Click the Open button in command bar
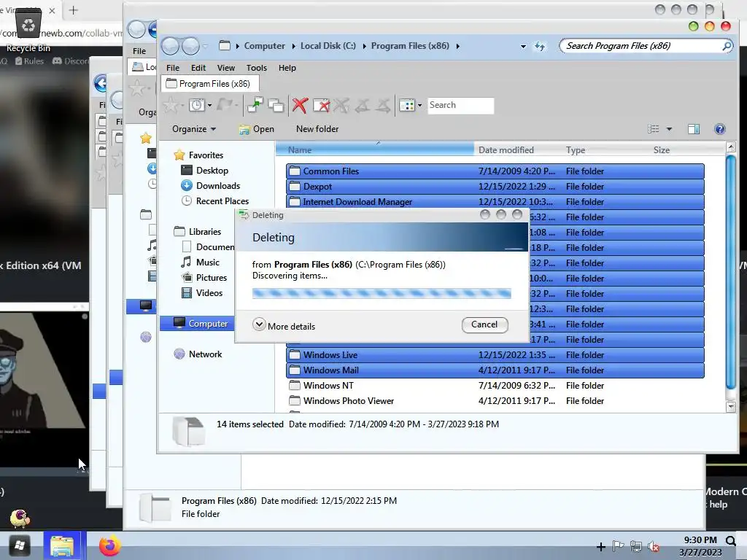 (x=256, y=129)
